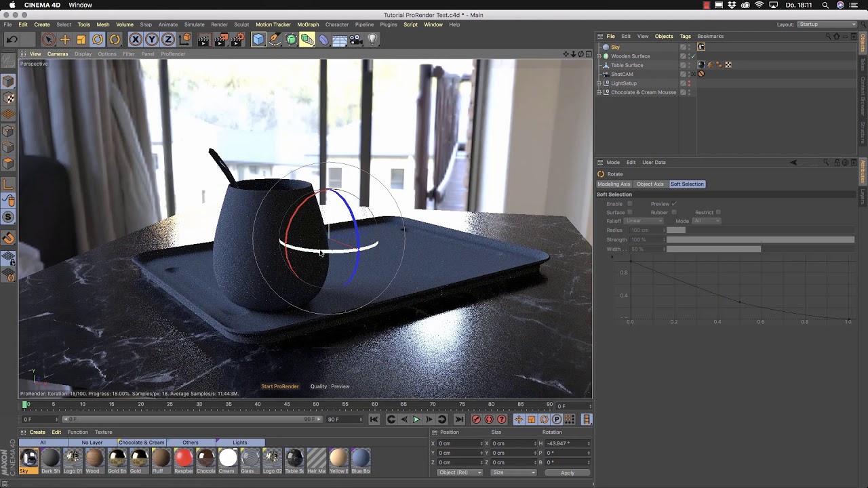
Task: Add a Cube primitive object
Action: click(x=258, y=39)
